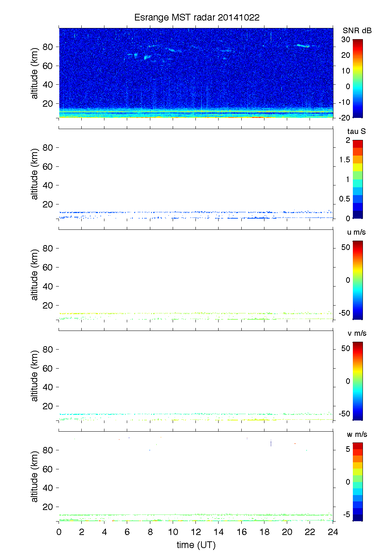Viewport: 392px width, 560px height.
Task: Select the 6 hour tick on time axis
Action: coord(127,532)
